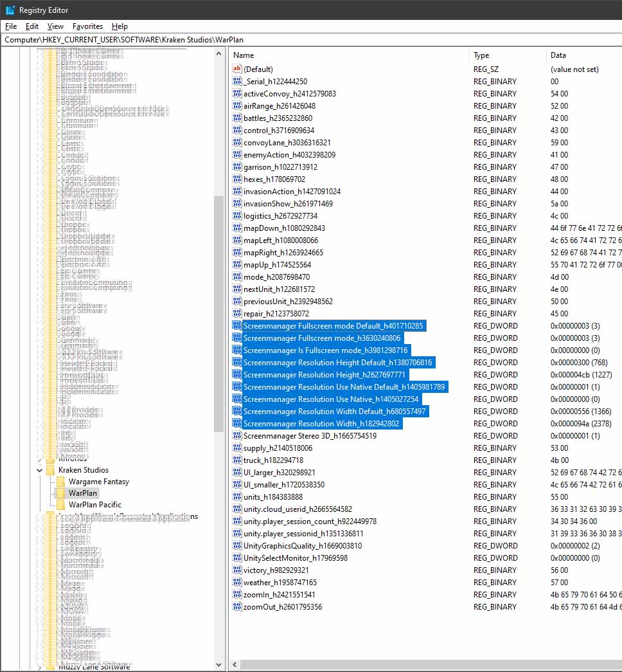Image resolution: width=622 pixels, height=672 pixels.
Task: Open the Edit menu
Action: tap(31, 26)
